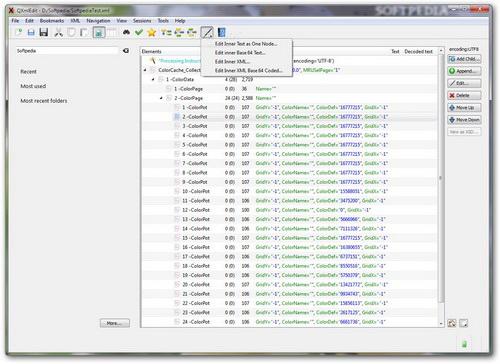Click the yellow star bookmark icon
The height and width of the screenshot is (364, 500).
[152, 32]
